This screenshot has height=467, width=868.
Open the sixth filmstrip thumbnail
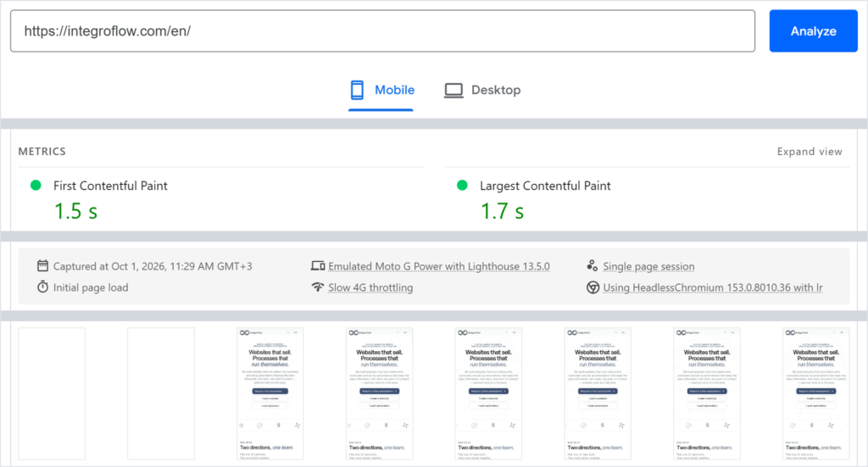[x=598, y=393]
